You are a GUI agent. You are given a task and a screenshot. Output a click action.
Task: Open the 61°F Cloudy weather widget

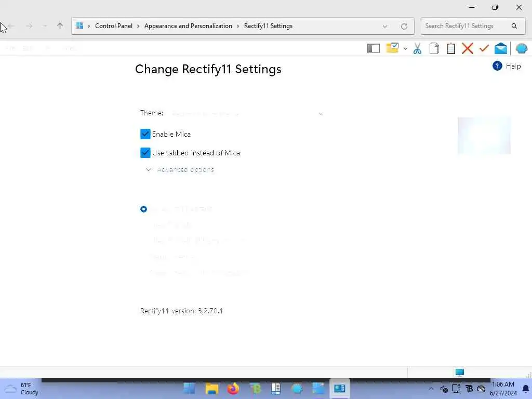coord(21,389)
